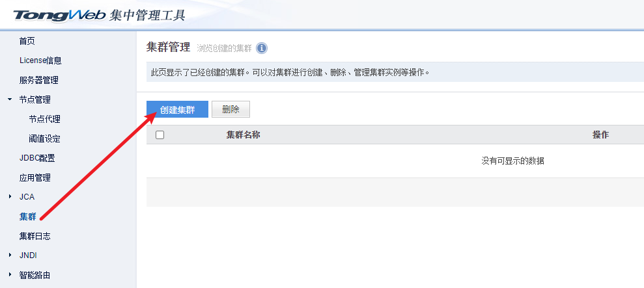Screen dimensions: 644x288
Task: Open 首页 in the sidebar
Action: tap(27, 41)
